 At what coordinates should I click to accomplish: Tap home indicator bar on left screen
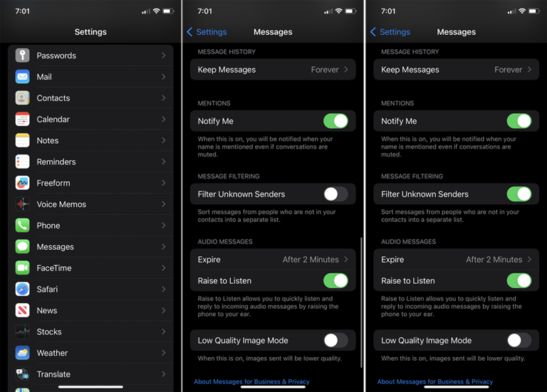click(90, 387)
